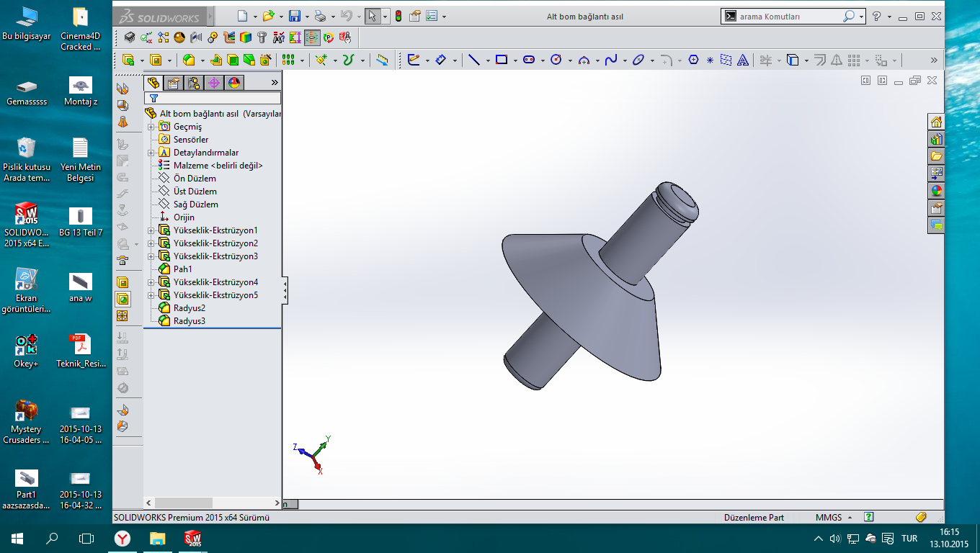
Task: Save the part with floppy icon
Action: [x=295, y=16]
